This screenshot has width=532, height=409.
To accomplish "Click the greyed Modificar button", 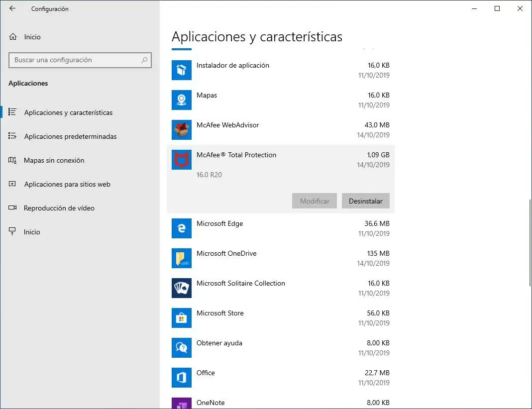I will (x=314, y=201).
